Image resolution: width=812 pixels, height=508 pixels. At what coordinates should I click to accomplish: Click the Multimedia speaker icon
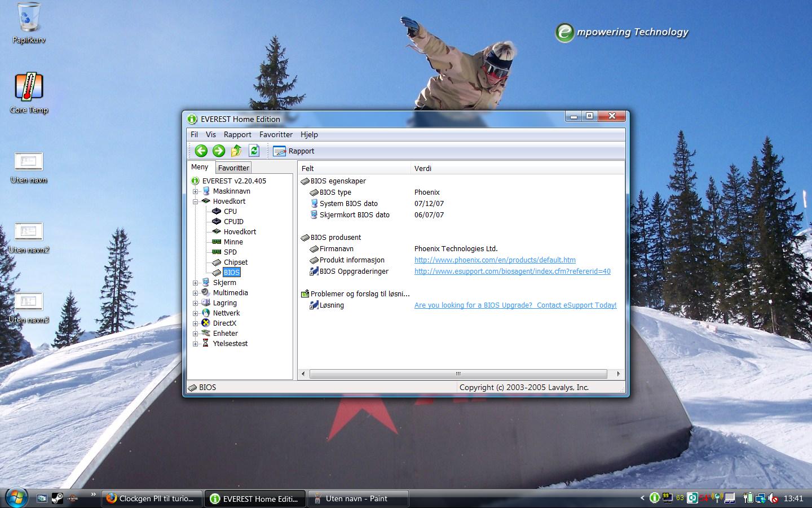click(x=206, y=292)
